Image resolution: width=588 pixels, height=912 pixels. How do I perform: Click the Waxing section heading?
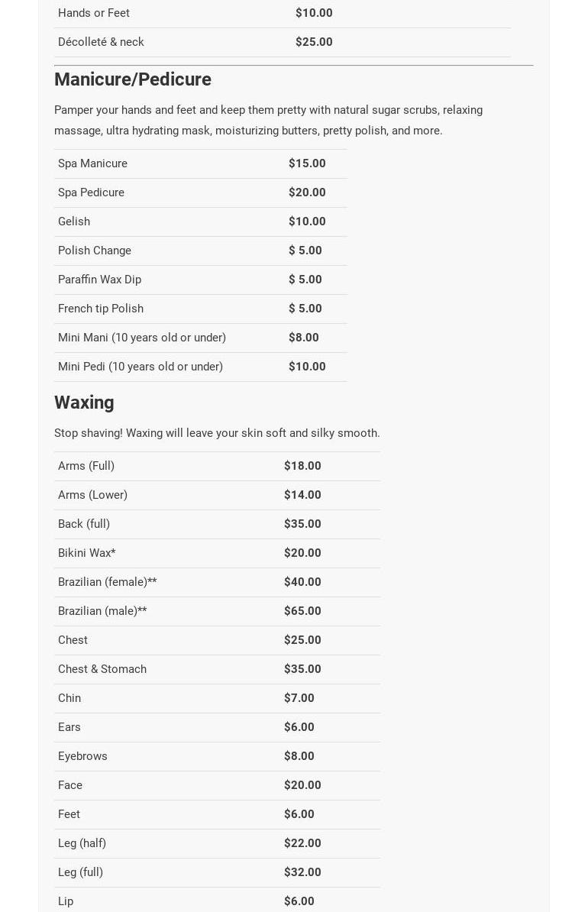tap(84, 403)
